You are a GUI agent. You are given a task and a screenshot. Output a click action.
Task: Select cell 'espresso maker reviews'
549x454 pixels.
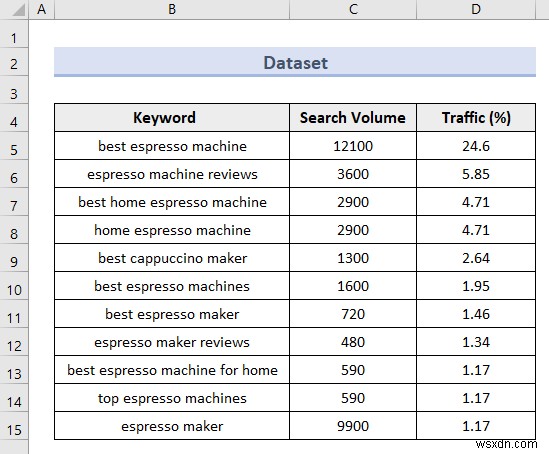pos(172,342)
